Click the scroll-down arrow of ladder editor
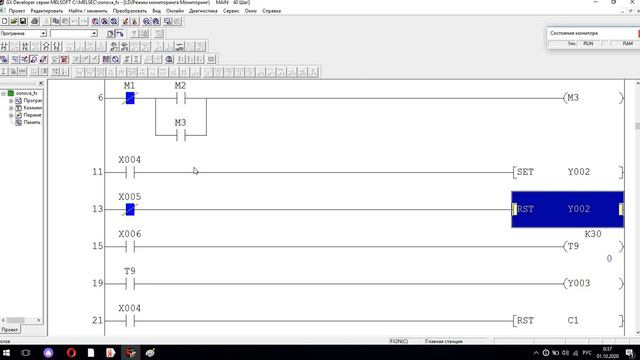The height and width of the screenshot is (360, 640). click(637, 333)
